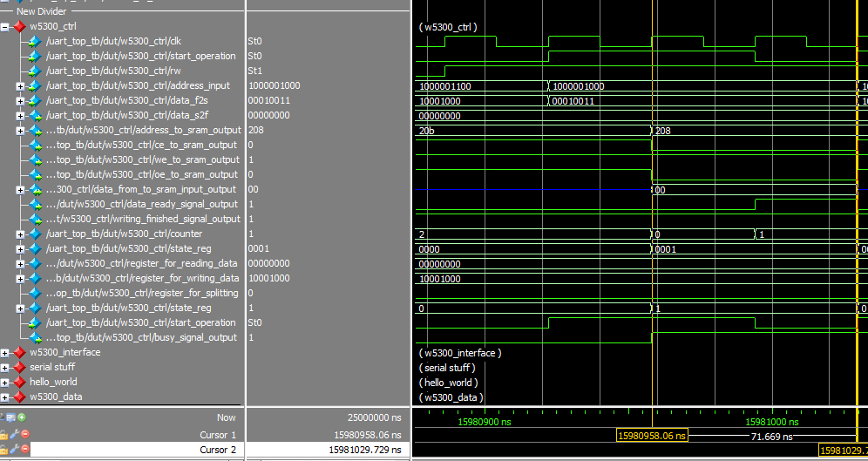Expand the w5300_interface group

(6, 352)
